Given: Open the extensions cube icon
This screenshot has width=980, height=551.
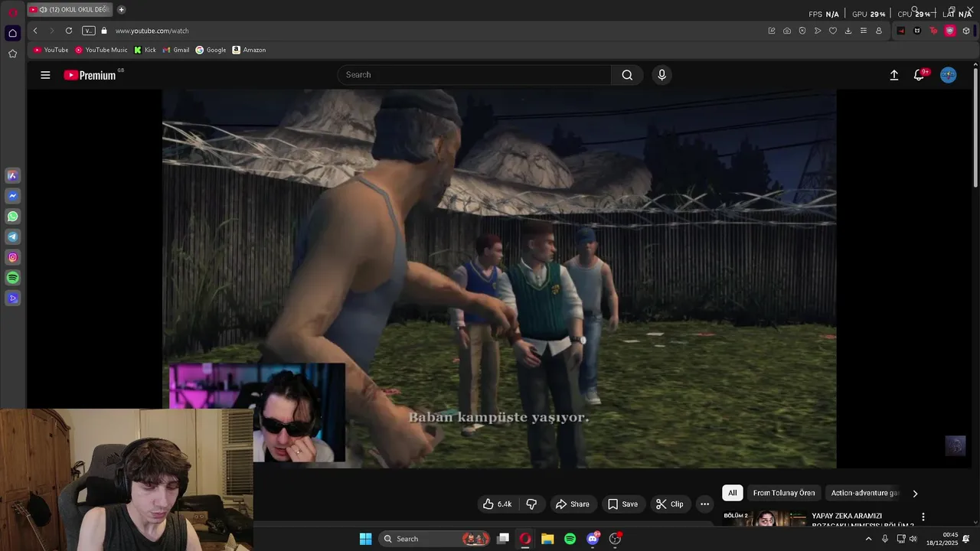Looking at the screenshot, I should [x=966, y=31].
